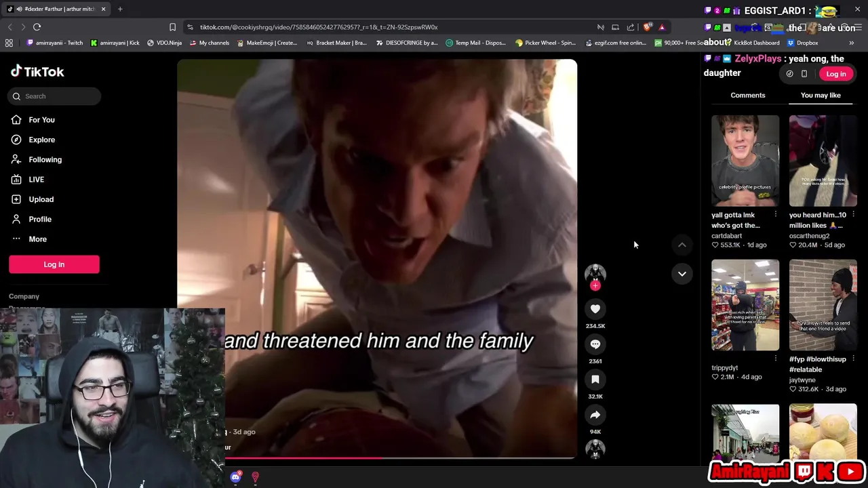Click the phone icon beside the top-right Log in
The width and height of the screenshot is (868, 488).
(804, 74)
